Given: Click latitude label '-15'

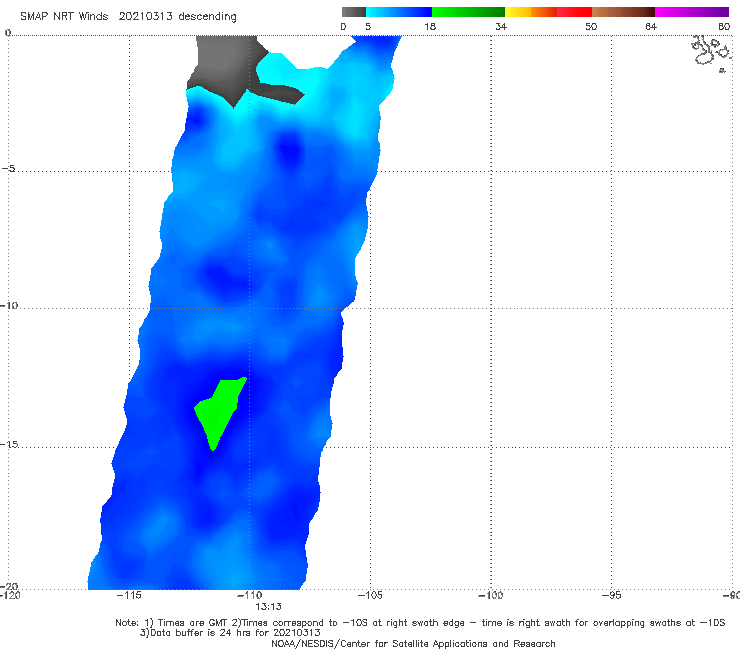Looking at the screenshot, I should (9, 444).
